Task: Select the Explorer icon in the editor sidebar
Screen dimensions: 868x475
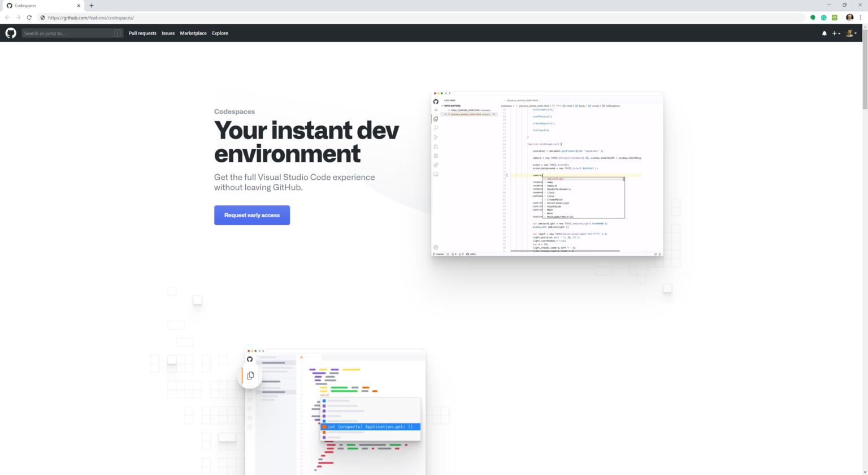Action: coord(436,118)
